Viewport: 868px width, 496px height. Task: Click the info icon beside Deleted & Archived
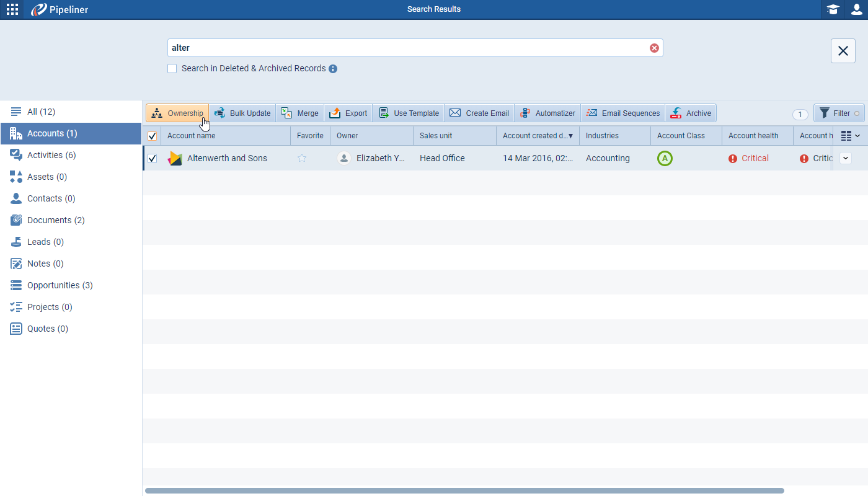pyautogui.click(x=333, y=69)
